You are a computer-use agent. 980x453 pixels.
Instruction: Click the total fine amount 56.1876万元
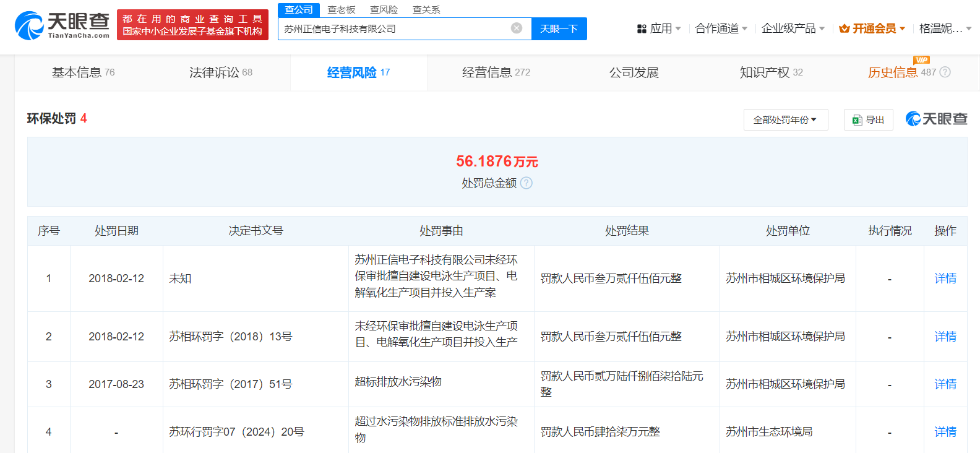coord(497,162)
